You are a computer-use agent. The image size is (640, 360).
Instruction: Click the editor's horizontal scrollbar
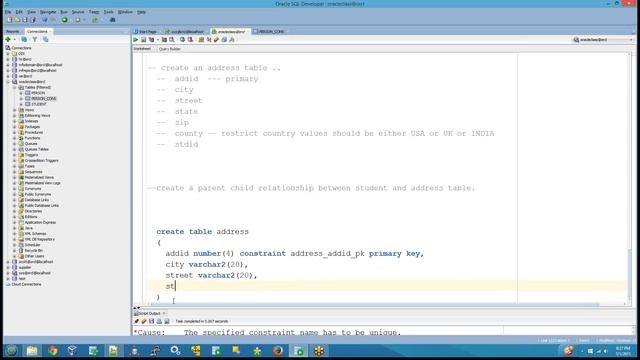(x=376, y=304)
